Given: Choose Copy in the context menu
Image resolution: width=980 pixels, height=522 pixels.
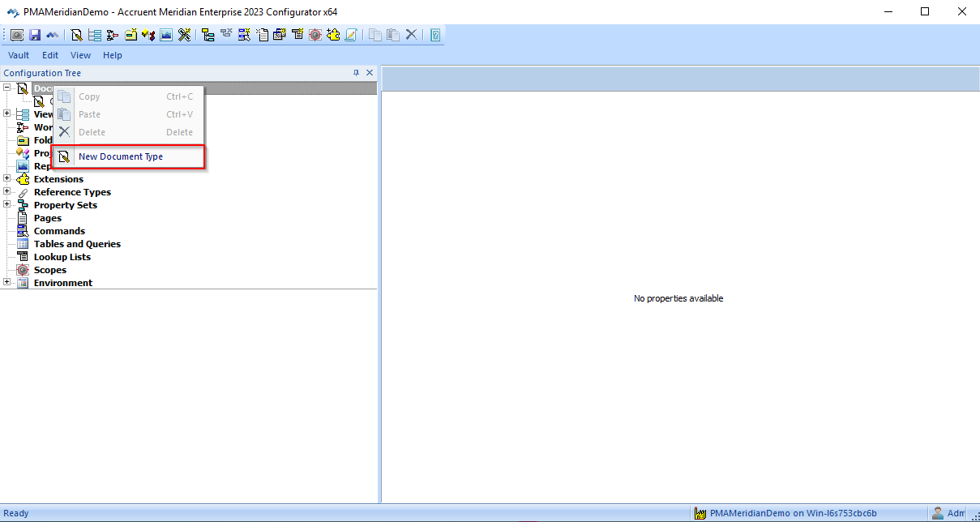Looking at the screenshot, I should coord(129,96).
